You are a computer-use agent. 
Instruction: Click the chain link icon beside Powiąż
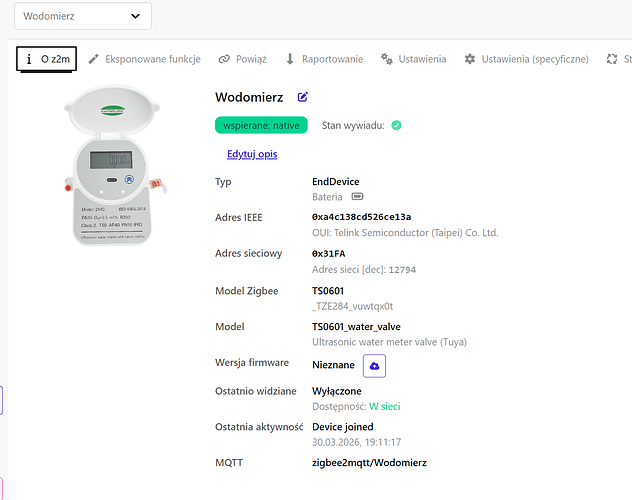point(224,59)
